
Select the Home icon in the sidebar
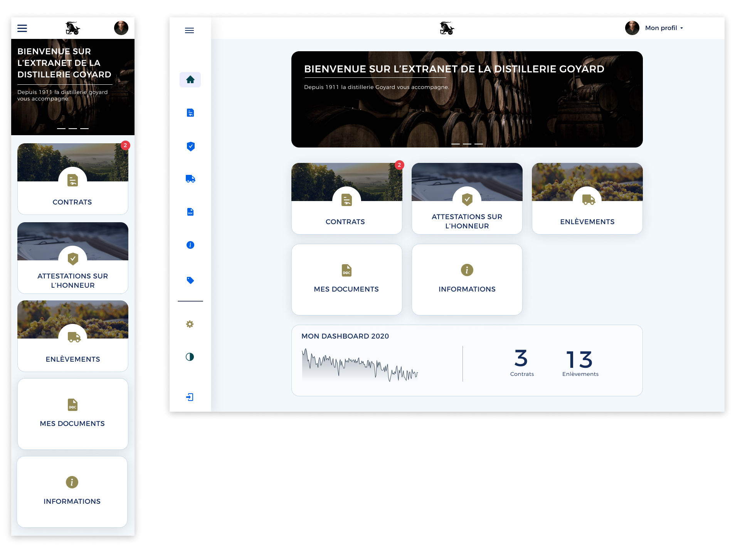point(190,80)
